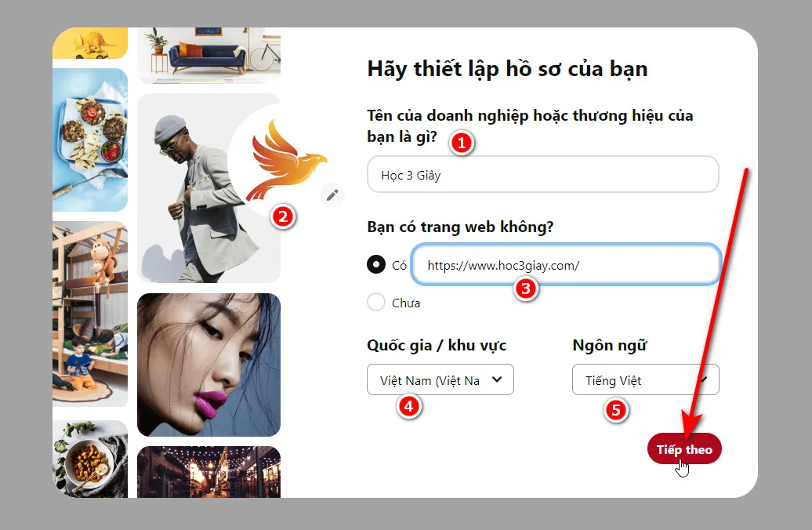
Task: Click the "Ngôn ngữ" label
Action: [610, 345]
